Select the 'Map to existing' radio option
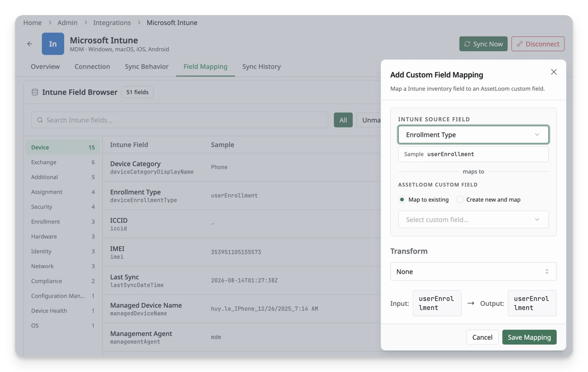The image size is (588, 372). [402, 199]
